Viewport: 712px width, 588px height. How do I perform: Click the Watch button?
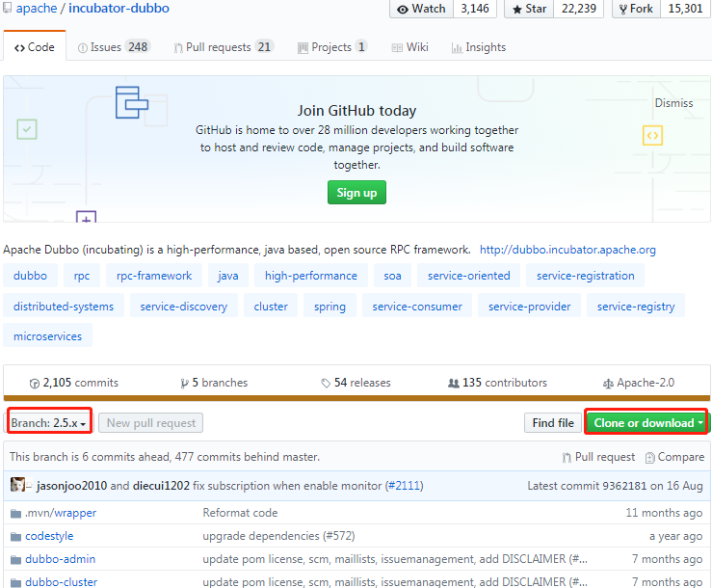click(421, 9)
